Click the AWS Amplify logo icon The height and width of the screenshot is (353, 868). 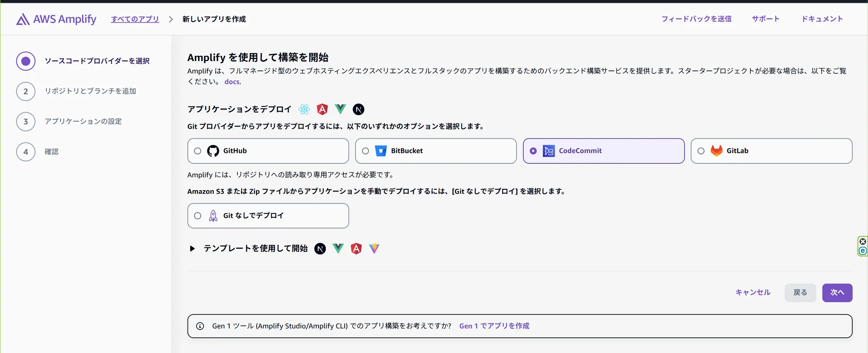click(x=23, y=19)
